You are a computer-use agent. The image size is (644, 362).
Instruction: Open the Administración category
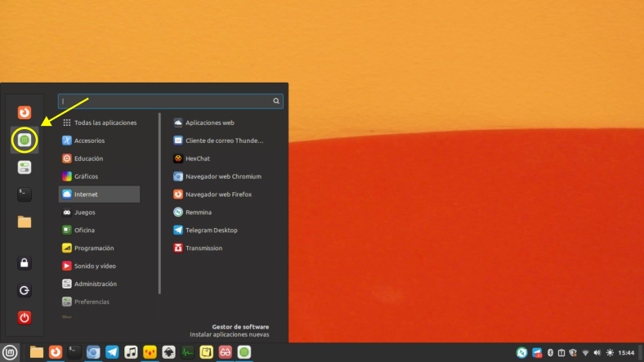point(99,284)
